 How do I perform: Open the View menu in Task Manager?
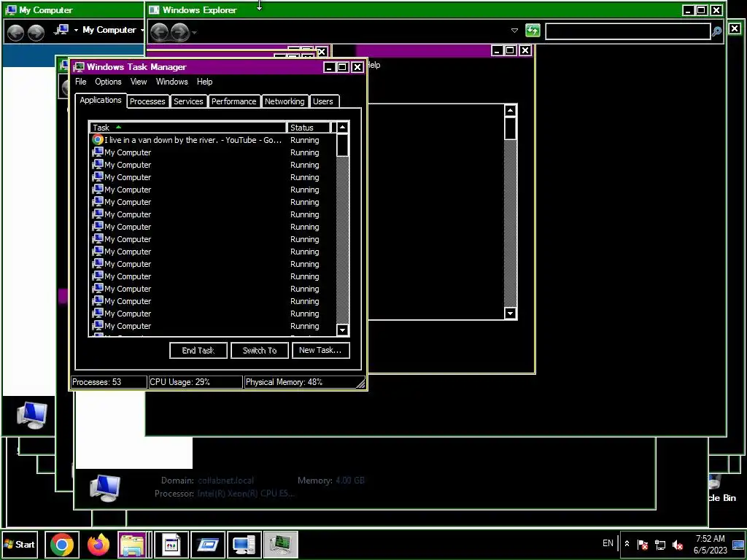pos(139,82)
